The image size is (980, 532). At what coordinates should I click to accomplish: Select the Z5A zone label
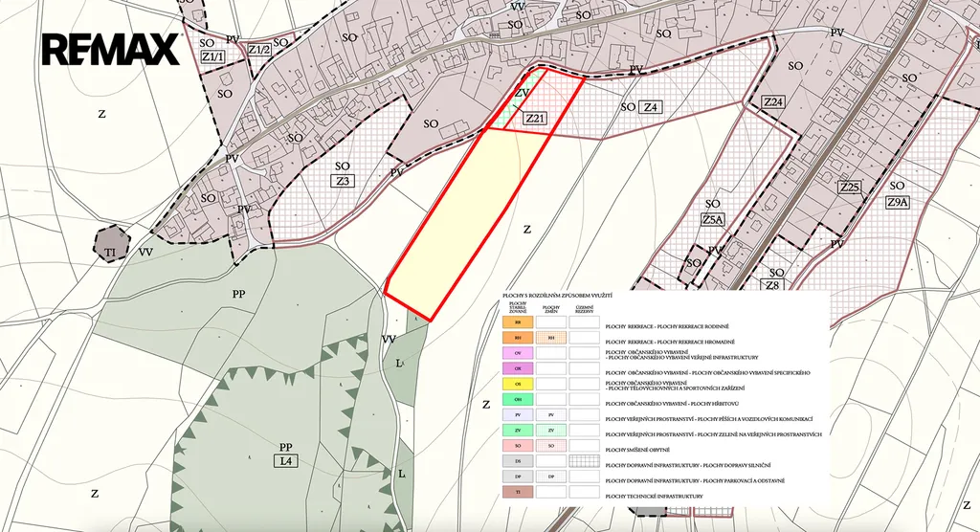[713, 220]
